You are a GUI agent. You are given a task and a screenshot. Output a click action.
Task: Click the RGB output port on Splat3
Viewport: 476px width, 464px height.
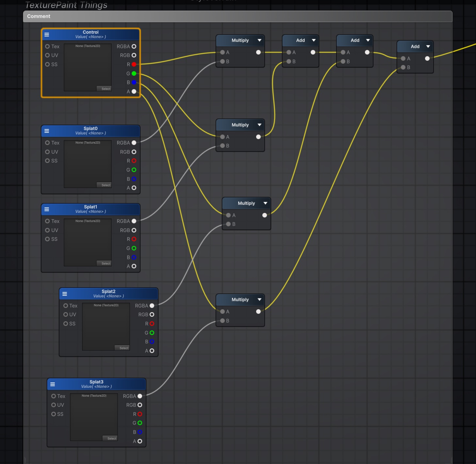click(x=140, y=405)
